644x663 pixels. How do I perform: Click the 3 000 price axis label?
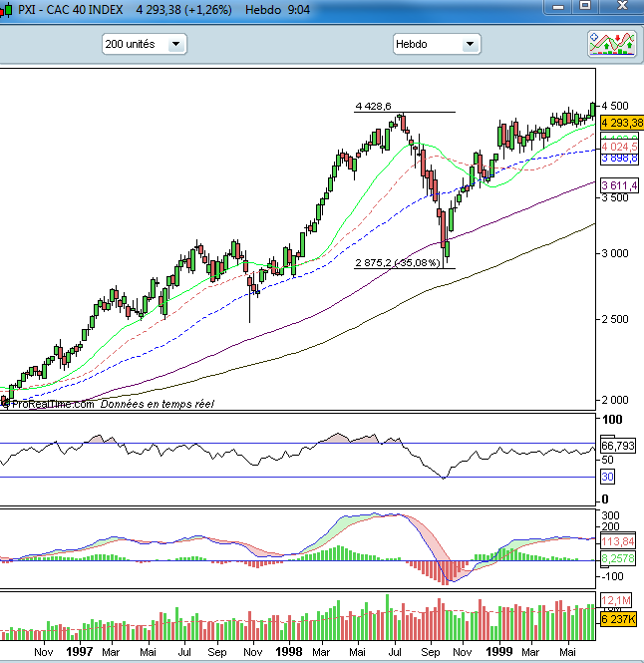[x=615, y=253]
